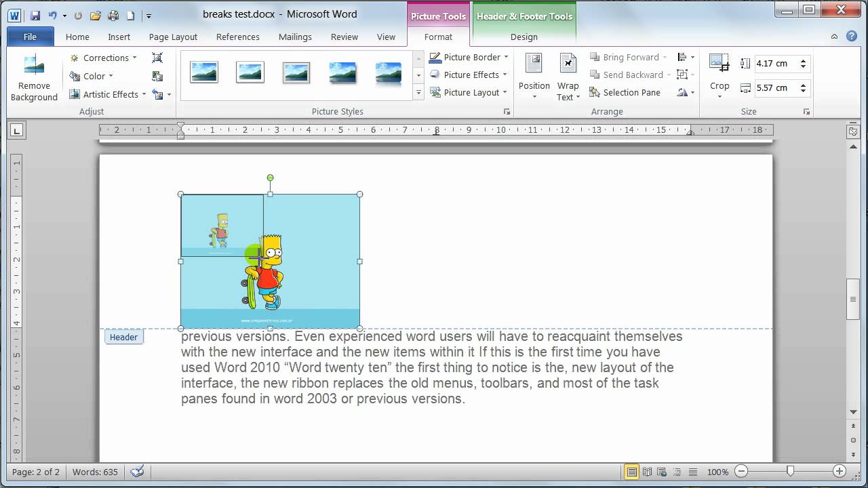Click the Reset Picture icon

point(158,94)
